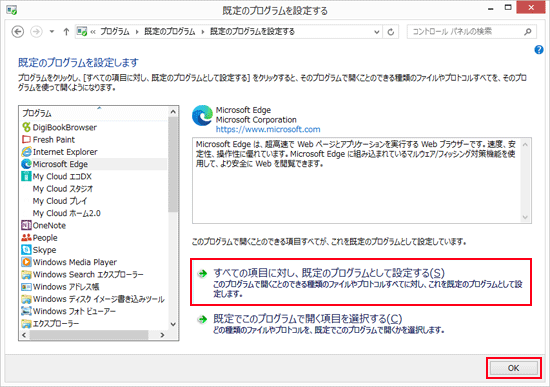Image resolution: width=550 pixels, height=387 pixels.
Task: Sort list by プログラム column header
Action: click(x=94, y=113)
